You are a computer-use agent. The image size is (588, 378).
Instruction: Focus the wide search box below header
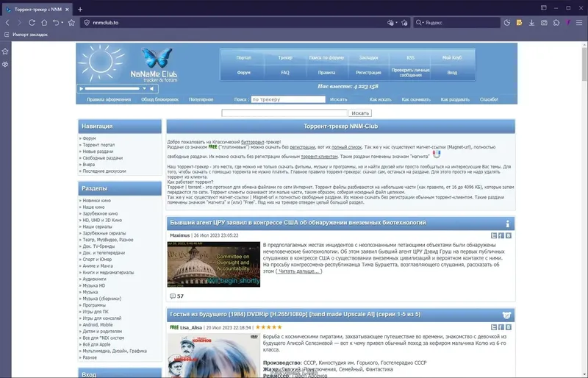click(x=284, y=113)
